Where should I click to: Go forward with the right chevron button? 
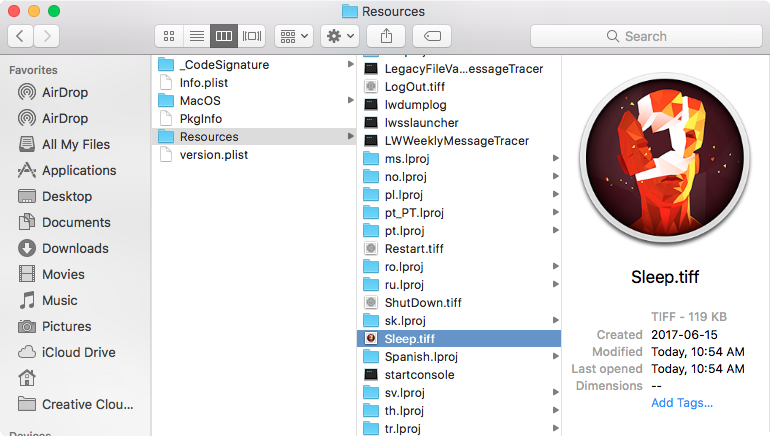47,36
